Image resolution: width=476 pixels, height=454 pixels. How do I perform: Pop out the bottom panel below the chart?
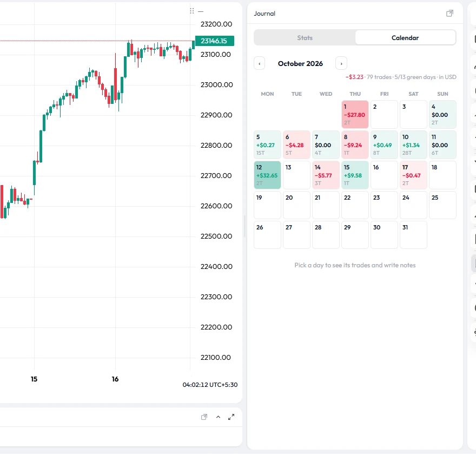click(204, 417)
